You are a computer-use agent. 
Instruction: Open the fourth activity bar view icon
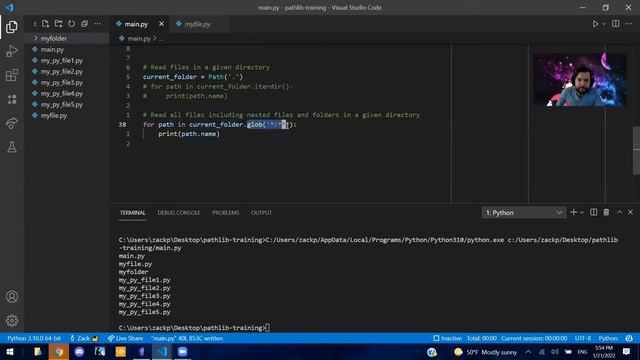pos(12,99)
